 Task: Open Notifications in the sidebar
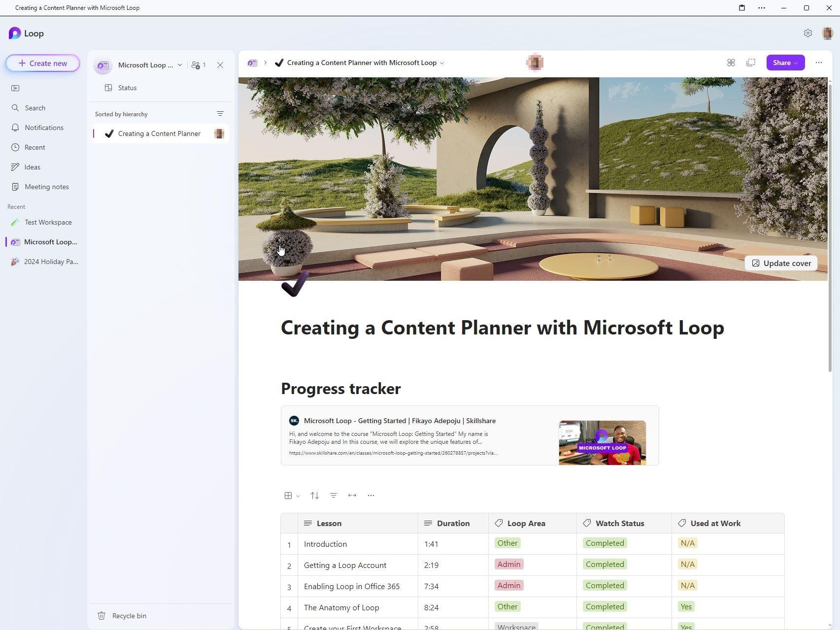pos(44,128)
